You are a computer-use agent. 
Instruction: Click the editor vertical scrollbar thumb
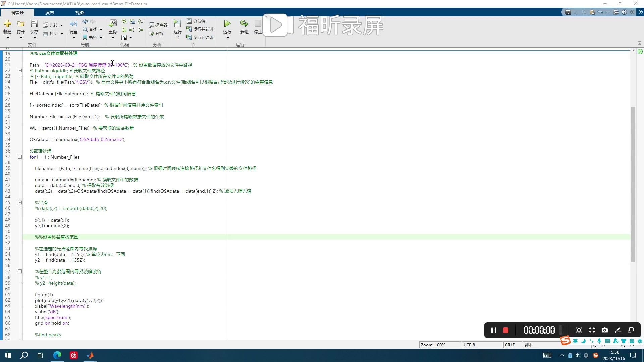(x=633, y=184)
